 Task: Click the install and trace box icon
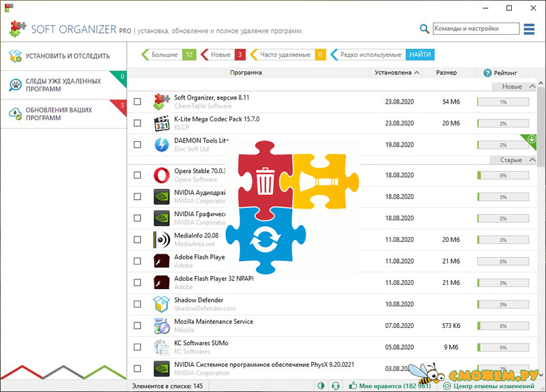(15, 56)
